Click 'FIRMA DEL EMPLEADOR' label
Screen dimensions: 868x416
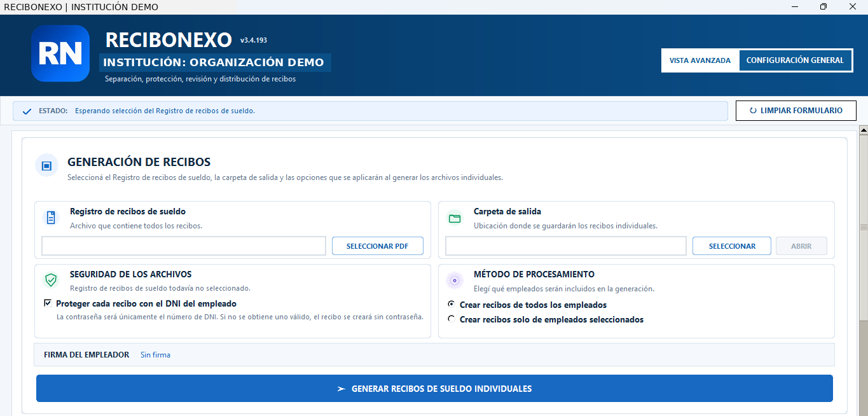[86, 355]
